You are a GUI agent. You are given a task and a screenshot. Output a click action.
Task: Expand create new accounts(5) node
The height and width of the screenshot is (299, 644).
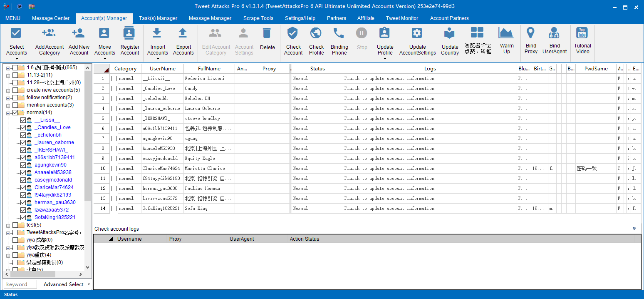pyautogui.click(x=8, y=90)
